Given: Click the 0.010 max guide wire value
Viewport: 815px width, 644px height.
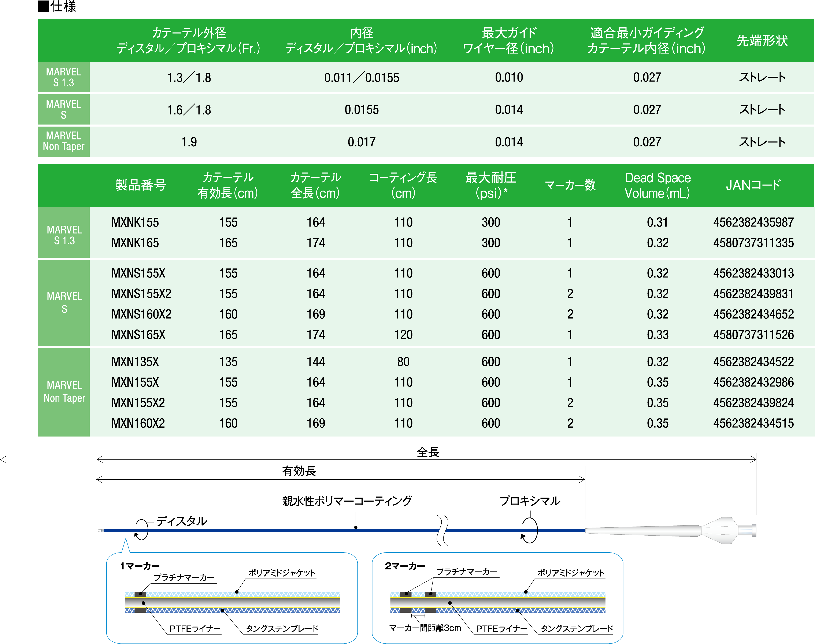Looking at the screenshot, I should 509,78.
